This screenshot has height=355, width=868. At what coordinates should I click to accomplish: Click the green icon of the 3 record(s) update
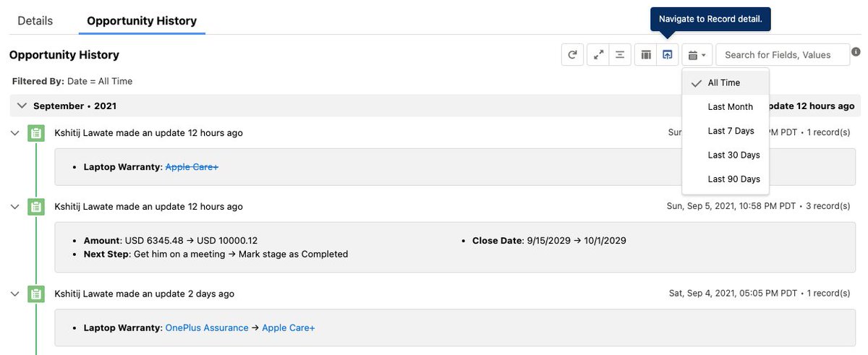point(36,207)
